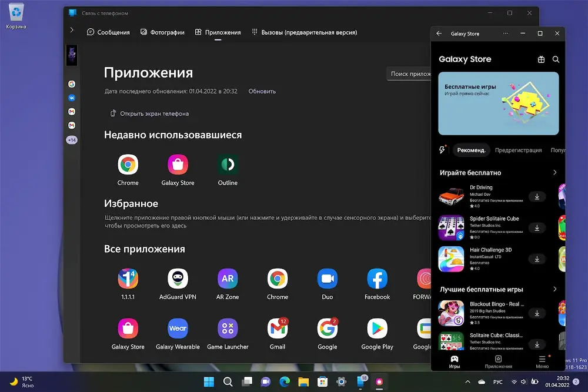This screenshot has width=588, height=392.
Task: Select the Предрегистрация tab in Galaxy Store
Action: [x=518, y=150]
